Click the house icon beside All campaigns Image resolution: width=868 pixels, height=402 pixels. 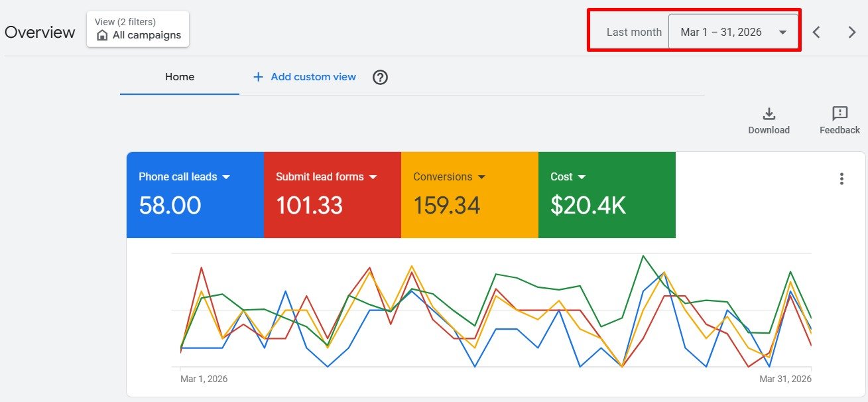coord(102,35)
